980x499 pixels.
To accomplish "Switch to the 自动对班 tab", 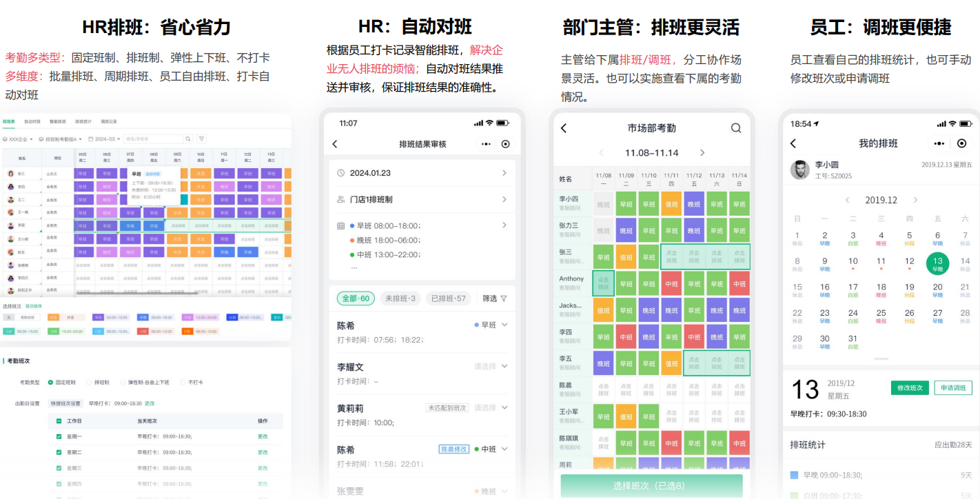I will click(x=32, y=121).
